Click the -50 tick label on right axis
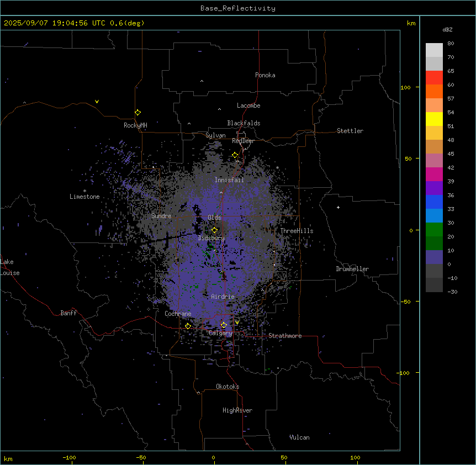 405,302
